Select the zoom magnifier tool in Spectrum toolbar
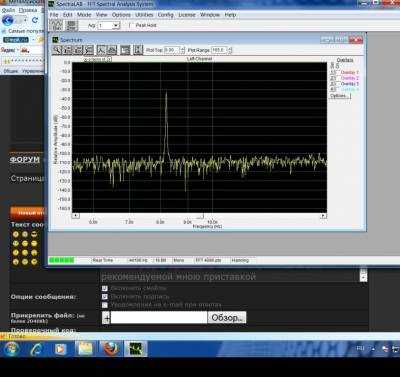The width and height of the screenshot is (400, 377). 57,50
